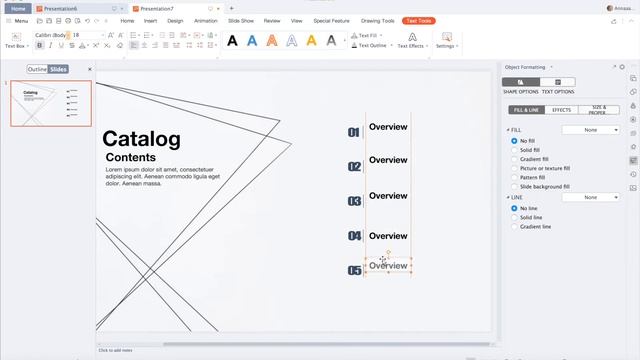The image size is (640, 360).
Task: Click the save icon in quick toolbar
Action: pyautogui.click(x=49, y=21)
